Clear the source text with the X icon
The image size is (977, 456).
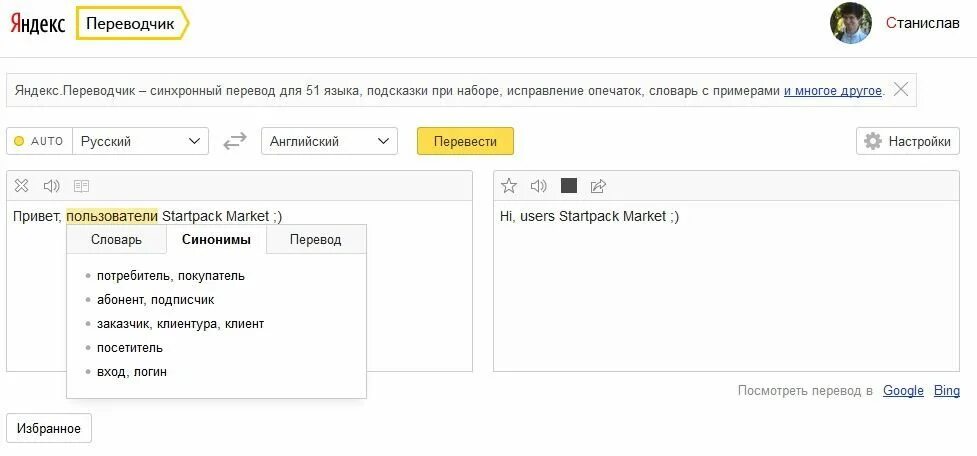pos(22,186)
